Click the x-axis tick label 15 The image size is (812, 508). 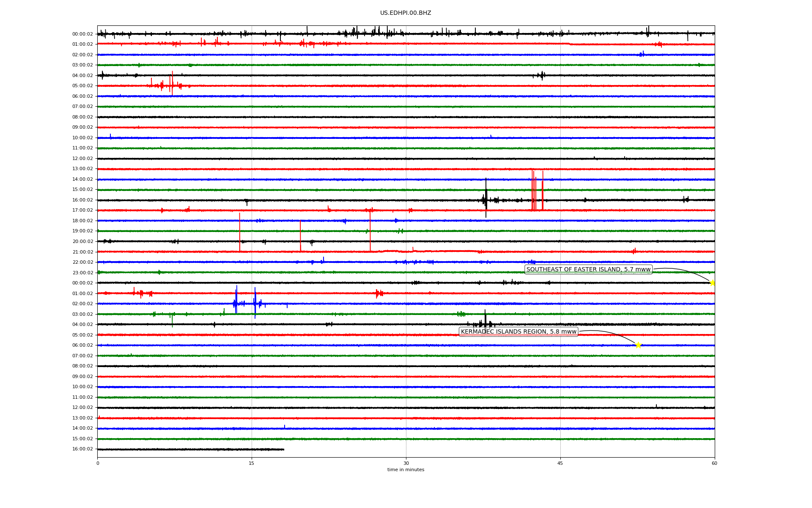click(x=252, y=463)
